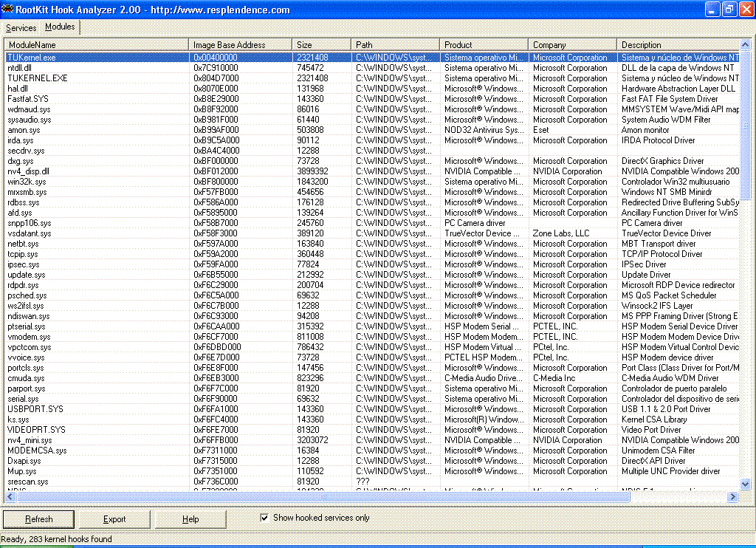
Task: Click the vertical scrollbar up arrow
Action: (x=745, y=45)
